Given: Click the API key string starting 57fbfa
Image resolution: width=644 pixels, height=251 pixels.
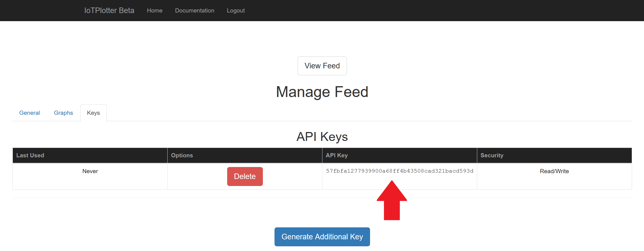Looking at the screenshot, I should [400, 171].
